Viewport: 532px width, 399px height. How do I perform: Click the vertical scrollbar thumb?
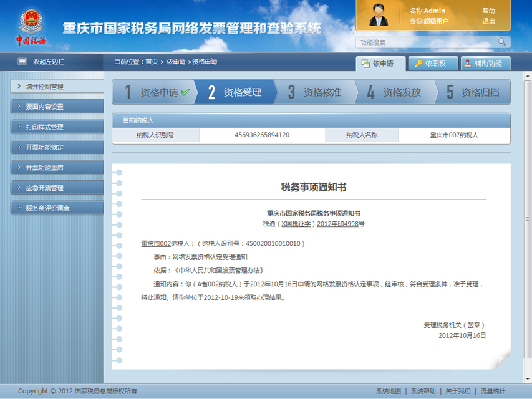tap(527, 219)
